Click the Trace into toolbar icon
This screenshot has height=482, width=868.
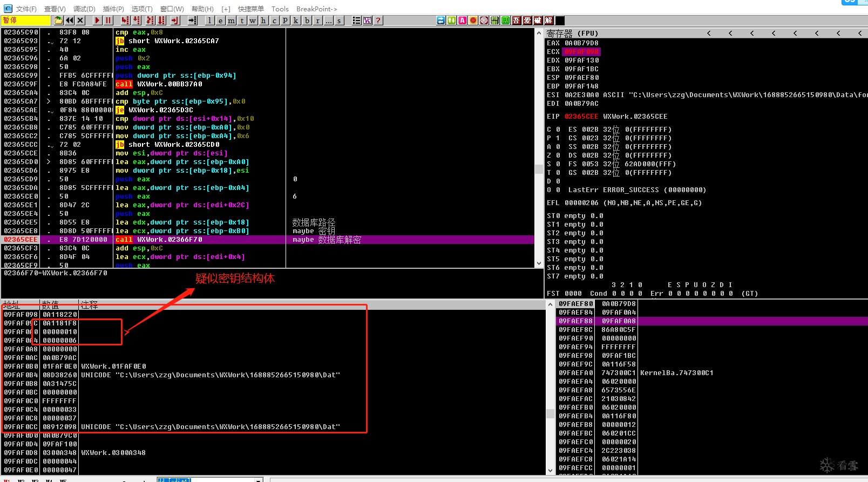pos(150,21)
